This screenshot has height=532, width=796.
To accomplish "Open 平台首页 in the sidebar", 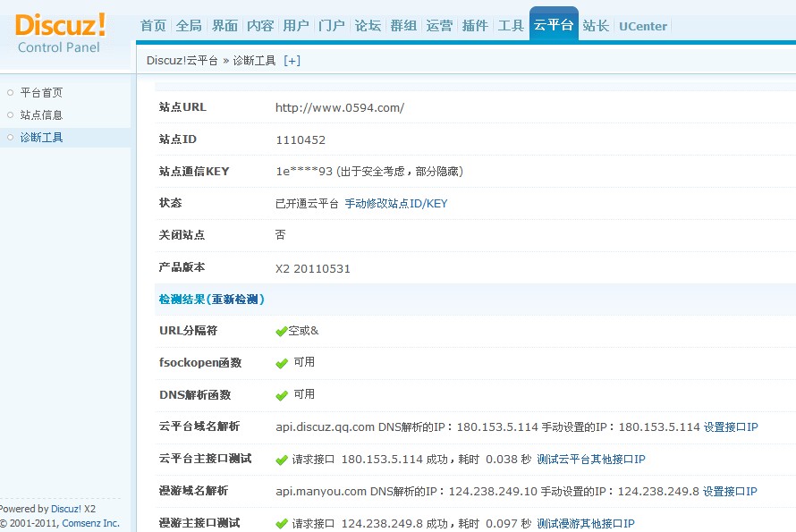I will (42, 92).
